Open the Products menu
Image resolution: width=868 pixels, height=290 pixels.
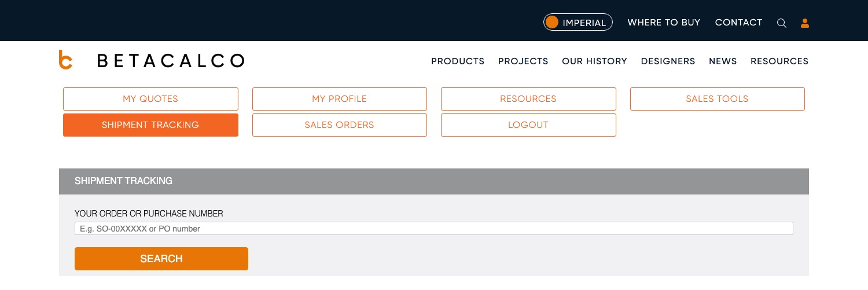tap(458, 61)
